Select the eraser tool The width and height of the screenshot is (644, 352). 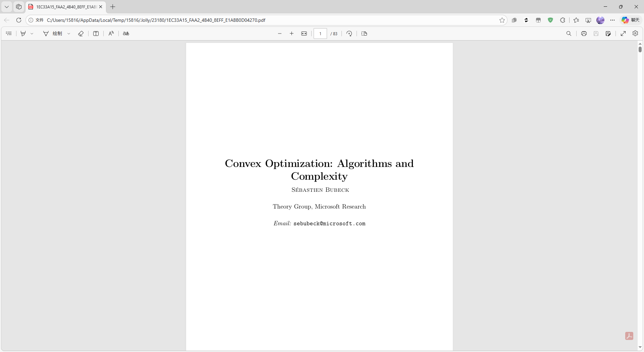click(81, 34)
